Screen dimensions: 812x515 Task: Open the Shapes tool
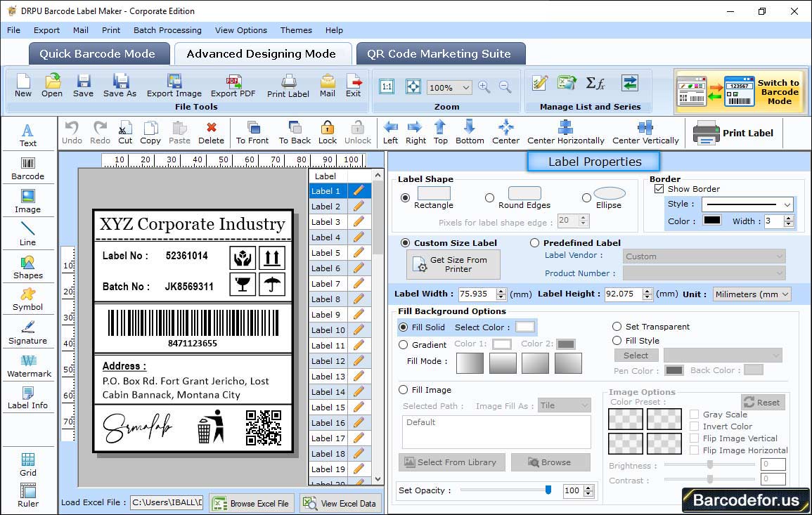click(28, 268)
